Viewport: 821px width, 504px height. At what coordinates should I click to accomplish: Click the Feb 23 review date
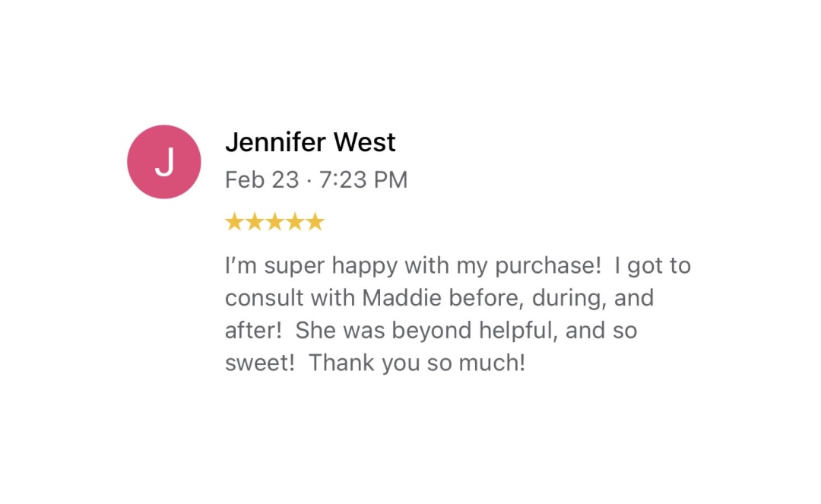coord(262,180)
